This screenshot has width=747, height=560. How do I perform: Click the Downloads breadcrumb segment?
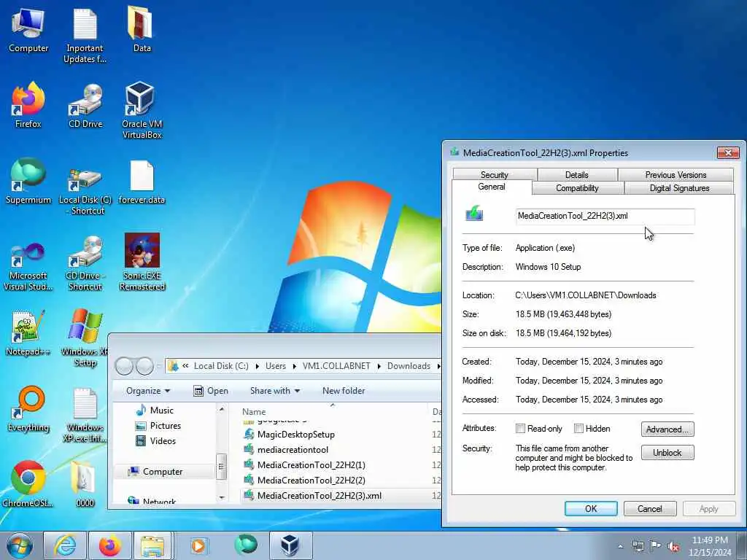pos(409,366)
